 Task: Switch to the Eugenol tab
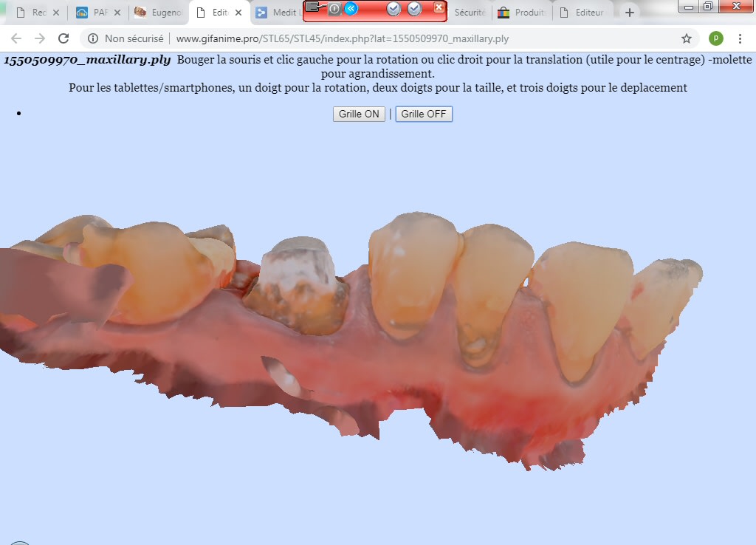pyautogui.click(x=159, y=13)
